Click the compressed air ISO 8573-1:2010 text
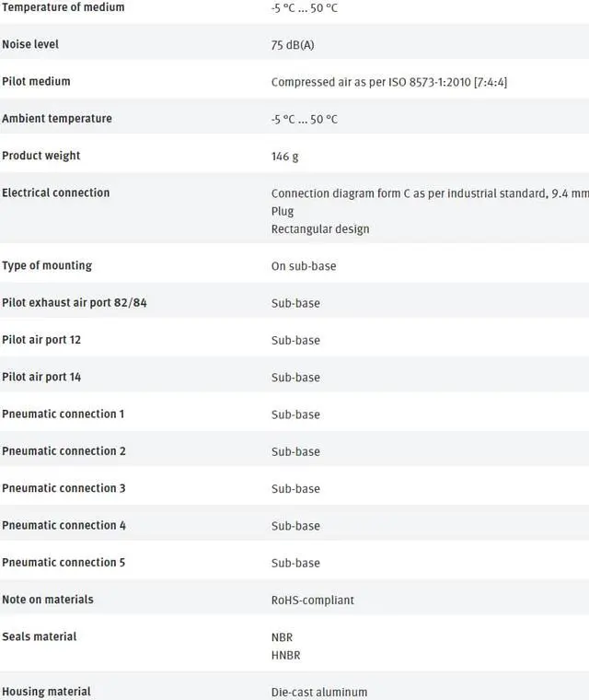 point(388,82)
